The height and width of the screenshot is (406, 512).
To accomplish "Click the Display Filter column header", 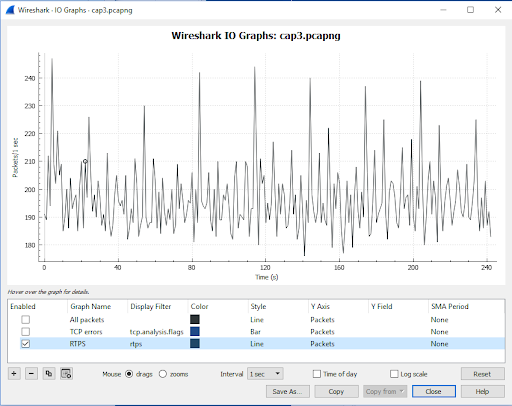I will 158,306.
